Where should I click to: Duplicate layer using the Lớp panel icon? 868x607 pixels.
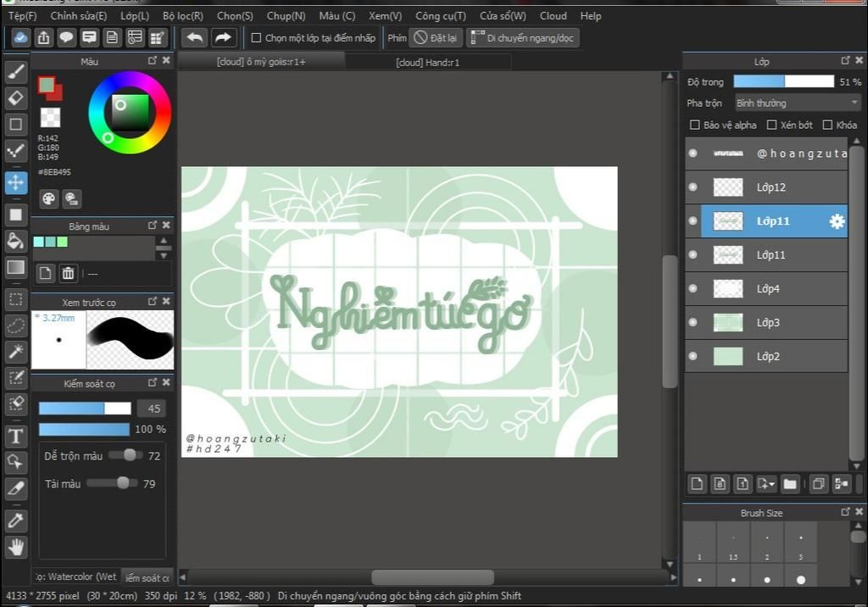point(818,483)
